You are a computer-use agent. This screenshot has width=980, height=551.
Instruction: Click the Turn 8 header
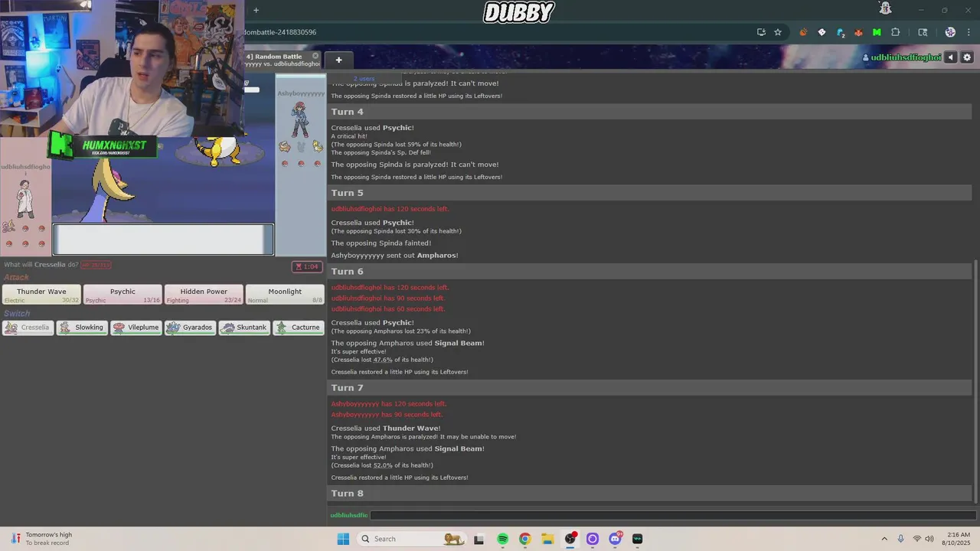(651, 494)
